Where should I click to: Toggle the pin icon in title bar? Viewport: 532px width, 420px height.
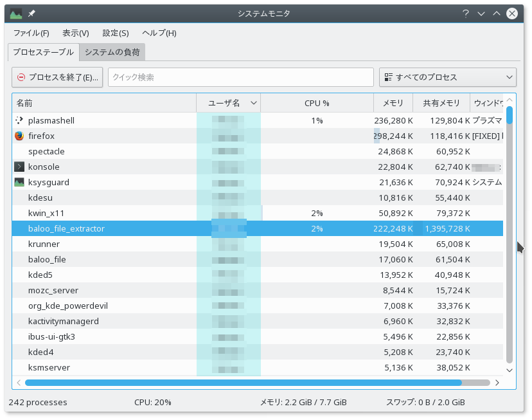31,14
